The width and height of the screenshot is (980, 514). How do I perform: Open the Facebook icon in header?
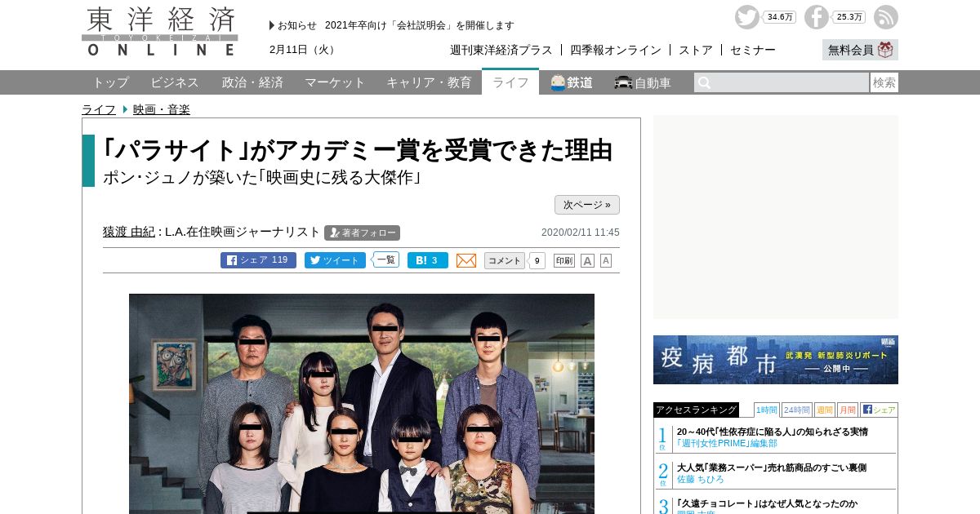tap(816, 17)
